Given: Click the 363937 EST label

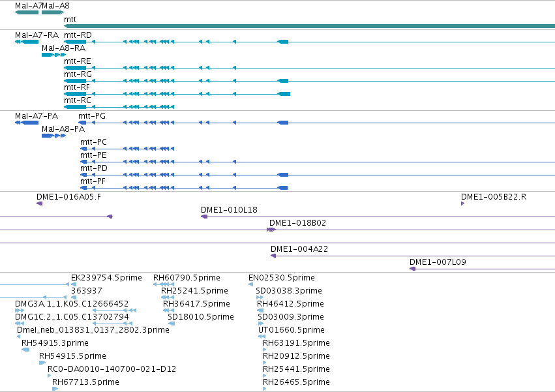Looking at the screenshot, I should 87,292.
